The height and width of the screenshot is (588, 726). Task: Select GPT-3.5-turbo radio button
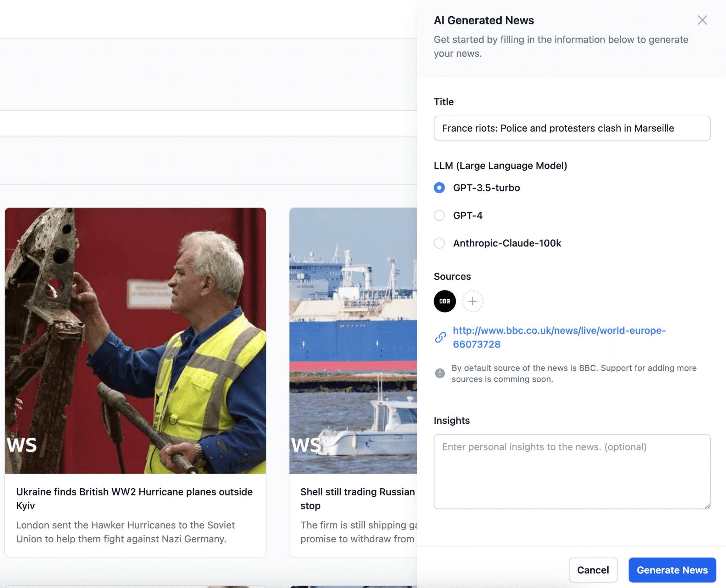tap(439, 188)
